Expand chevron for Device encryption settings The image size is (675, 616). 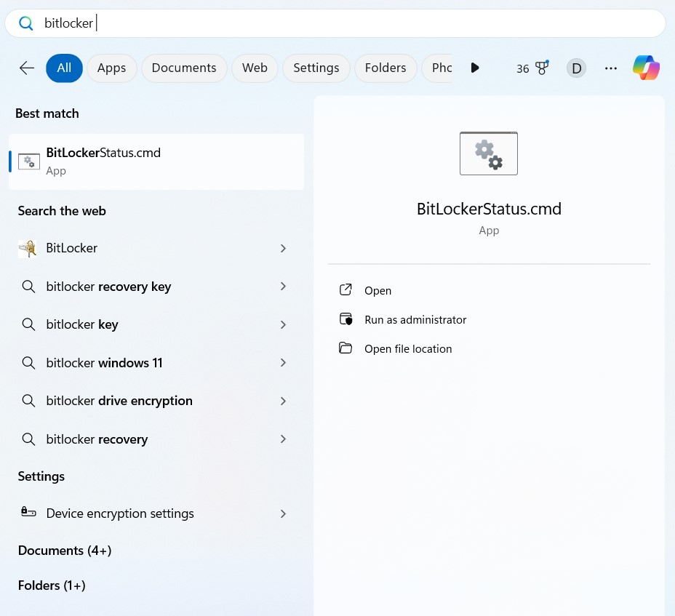point(283,513)
